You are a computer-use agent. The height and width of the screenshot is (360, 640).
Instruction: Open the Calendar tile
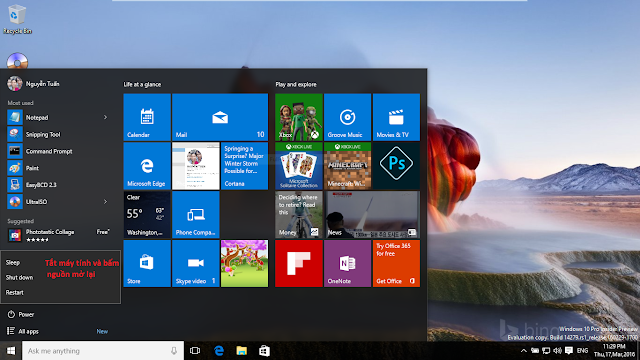coord(147,117)
